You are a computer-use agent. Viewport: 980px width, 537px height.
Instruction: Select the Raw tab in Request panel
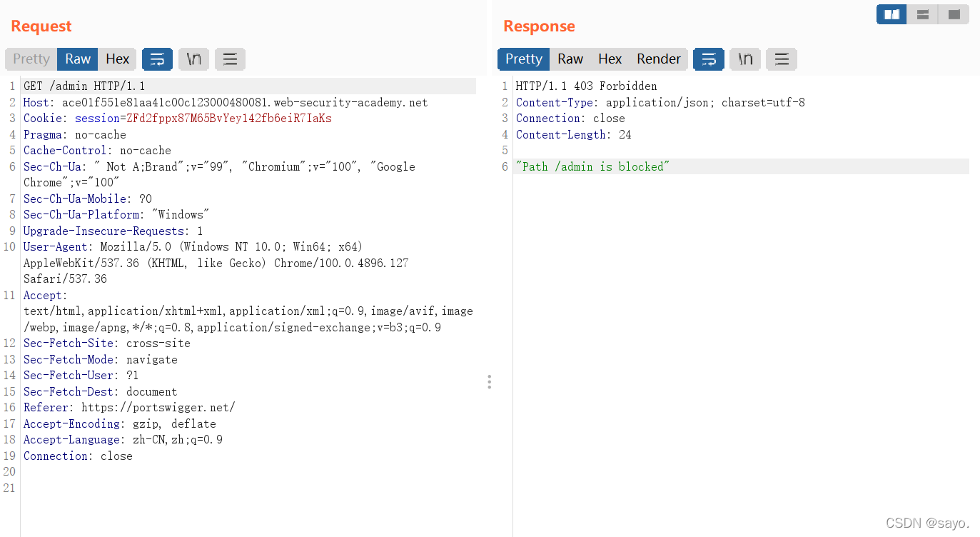tap(78, 59)
